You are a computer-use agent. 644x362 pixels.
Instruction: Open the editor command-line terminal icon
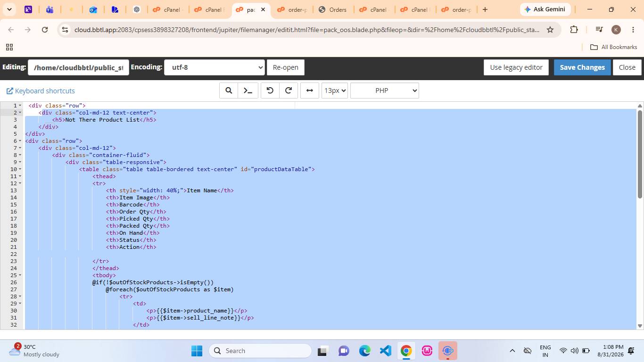(248, 90)
